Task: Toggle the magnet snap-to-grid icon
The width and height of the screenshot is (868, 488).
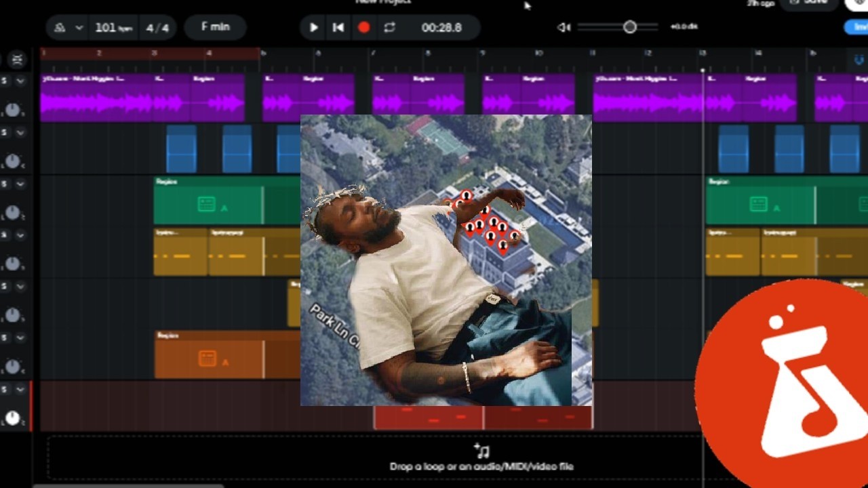Action: [859, 60]
